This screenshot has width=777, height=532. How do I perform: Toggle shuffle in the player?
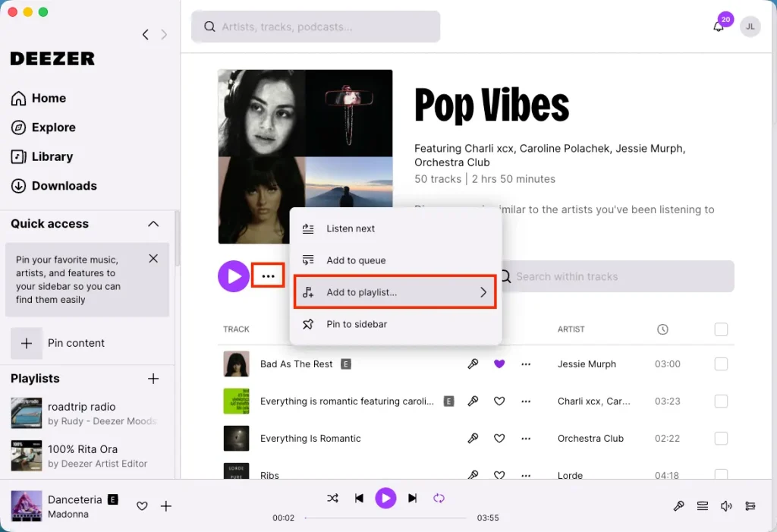pos(332,499)
